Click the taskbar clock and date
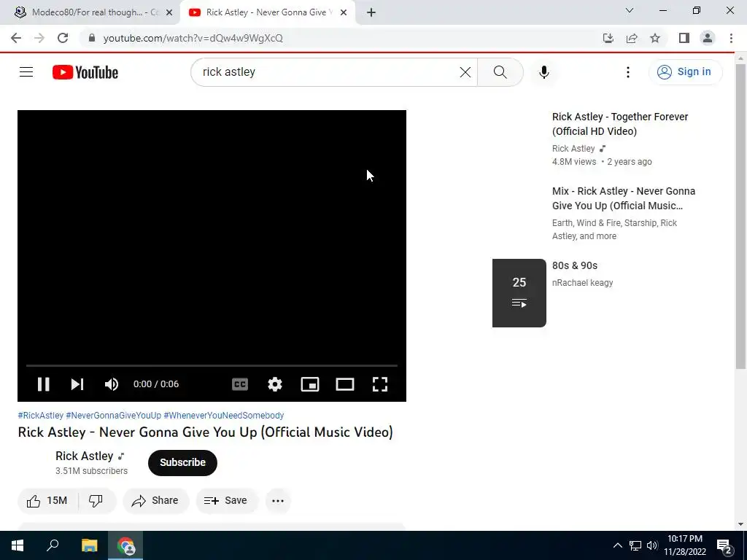 pyautogui.click(x=685, y=545)
